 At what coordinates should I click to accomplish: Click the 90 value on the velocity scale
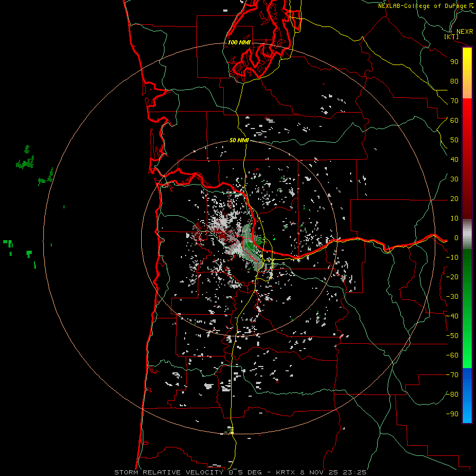click(454, 62)
